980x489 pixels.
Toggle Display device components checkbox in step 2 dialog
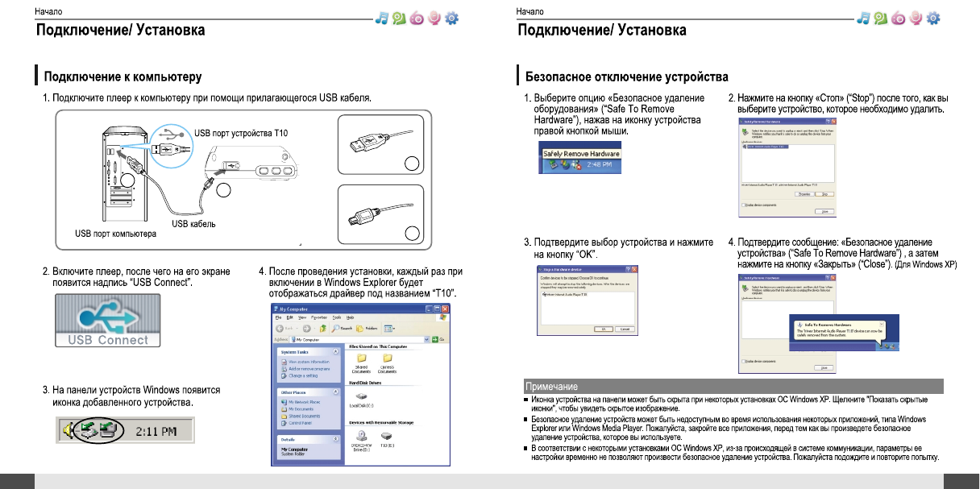pos(743,205)
